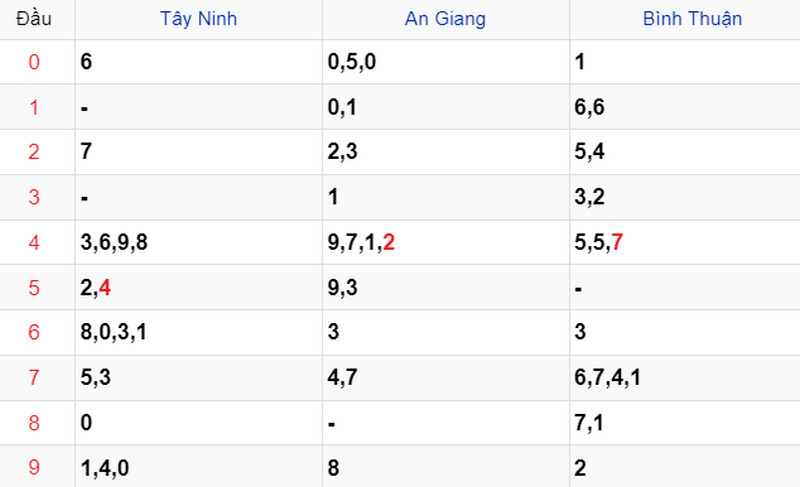
Task: Click row header digit 9 in Đầu column
Action: click(x=34, y=468)
